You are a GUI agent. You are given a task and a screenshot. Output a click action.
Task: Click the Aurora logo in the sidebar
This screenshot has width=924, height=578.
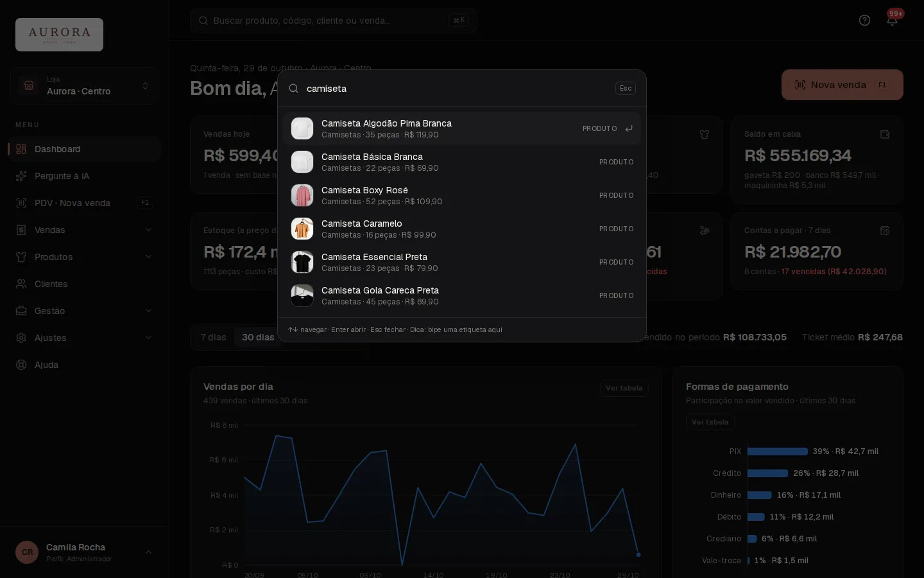pyautogui.click(x=59, y=35)
